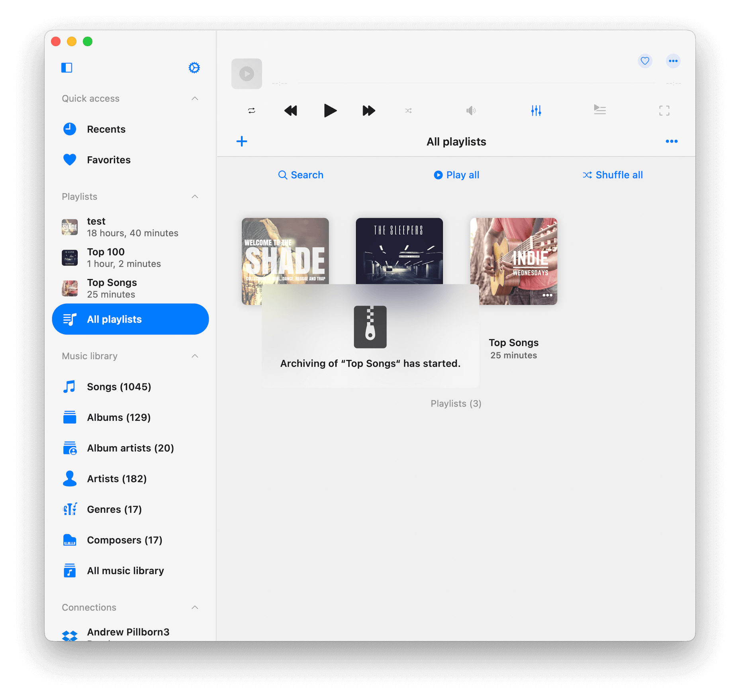Click the volume speaker icon
The image size is (740, 700).
point(471,110)
